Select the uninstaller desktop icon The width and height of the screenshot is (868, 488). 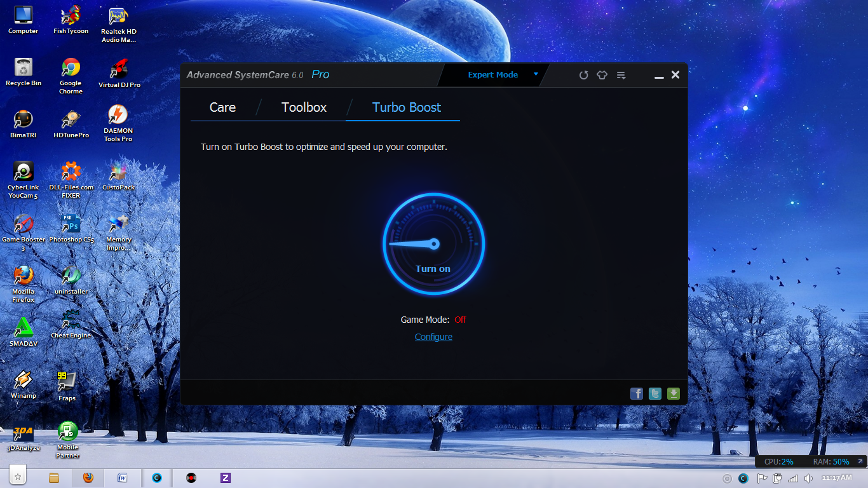pyautogui.click(x=71, y=280)
